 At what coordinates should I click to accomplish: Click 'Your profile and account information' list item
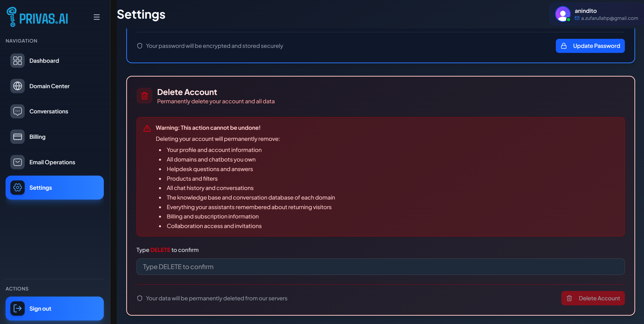tap(214, 150)
